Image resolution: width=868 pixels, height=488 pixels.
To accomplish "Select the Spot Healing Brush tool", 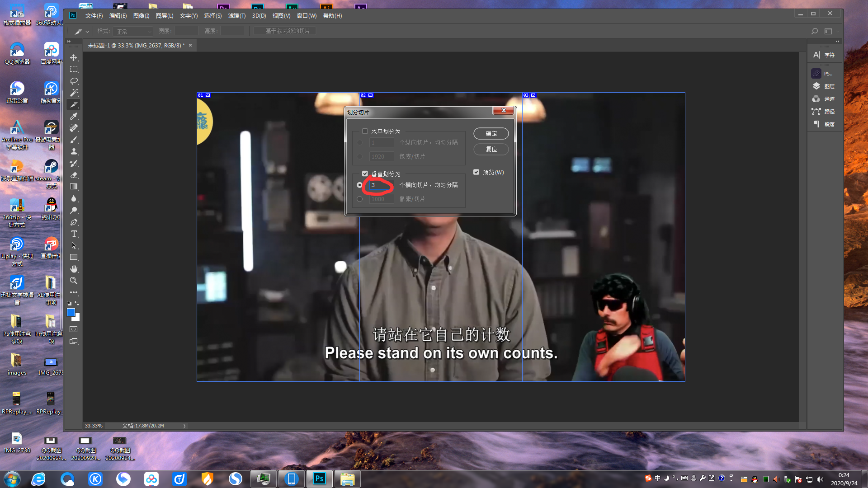I will pos(74,128).
